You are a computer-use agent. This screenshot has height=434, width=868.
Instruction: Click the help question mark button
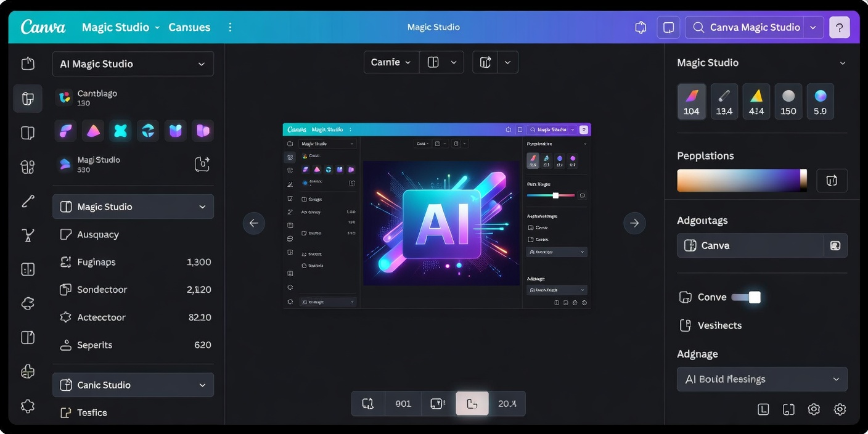pos(840,27)
